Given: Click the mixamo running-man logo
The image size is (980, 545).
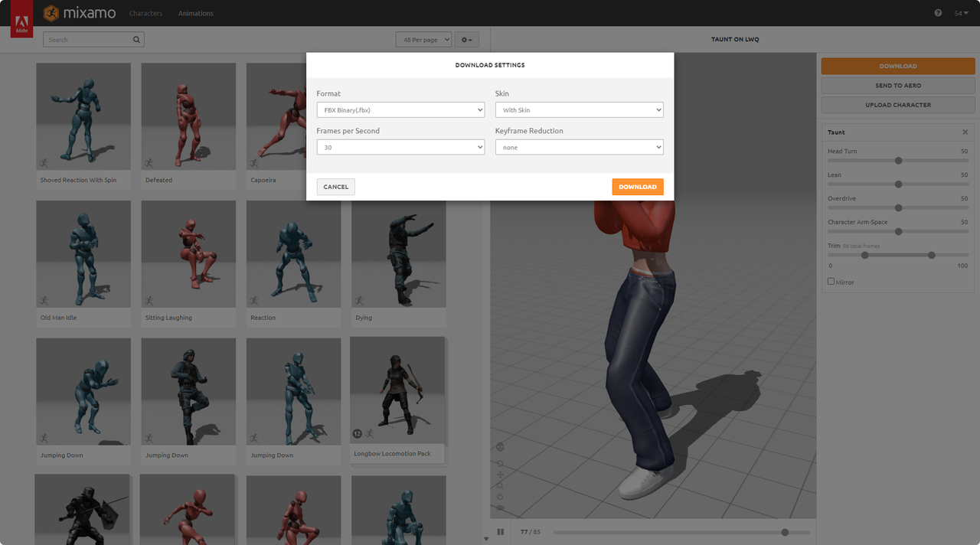Looking at the screenshot, I should point(51,13).
